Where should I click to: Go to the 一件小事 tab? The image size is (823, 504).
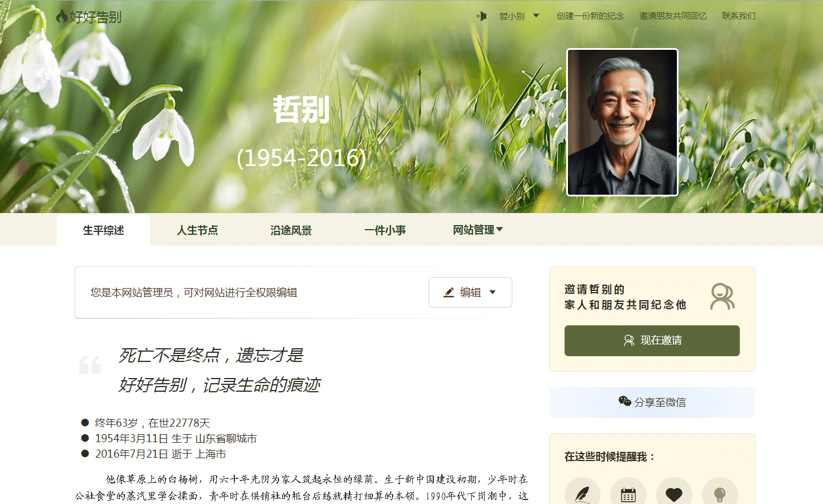click(385, 230)
